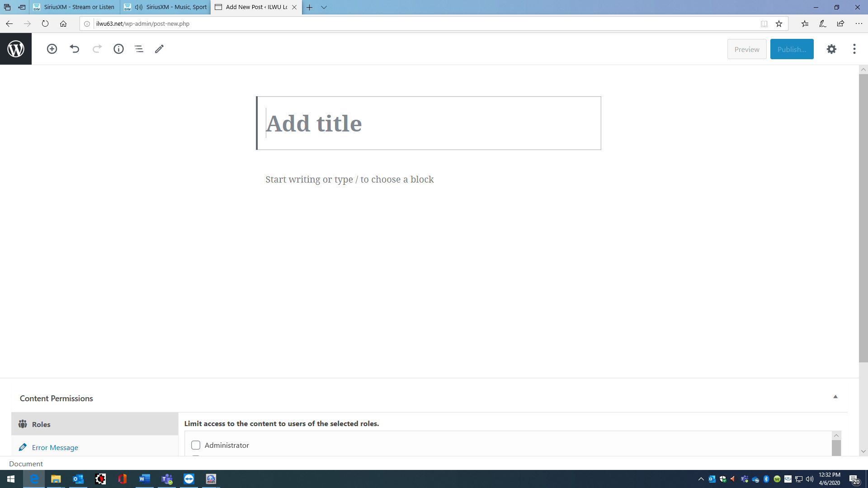Open File Explorer from taskbar
868x488 pixels.
[x=56, y=479]
